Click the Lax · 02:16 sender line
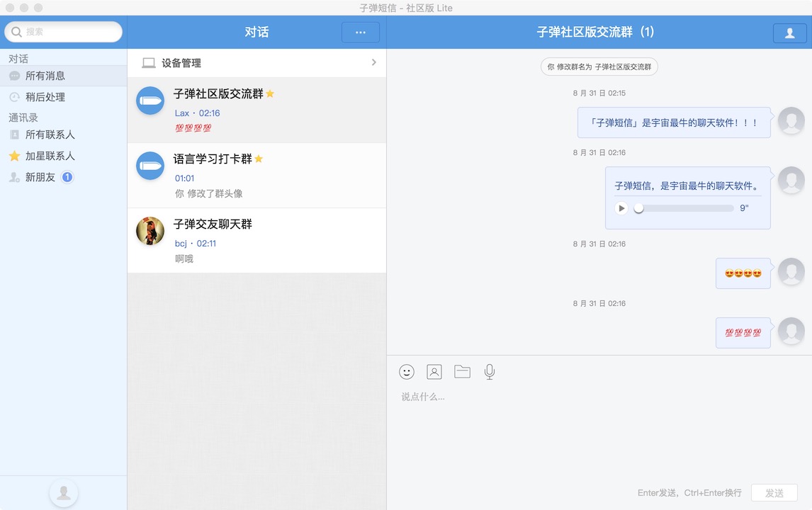The width and height of the screenshot is (812, 510). click(x=197, y=113)
